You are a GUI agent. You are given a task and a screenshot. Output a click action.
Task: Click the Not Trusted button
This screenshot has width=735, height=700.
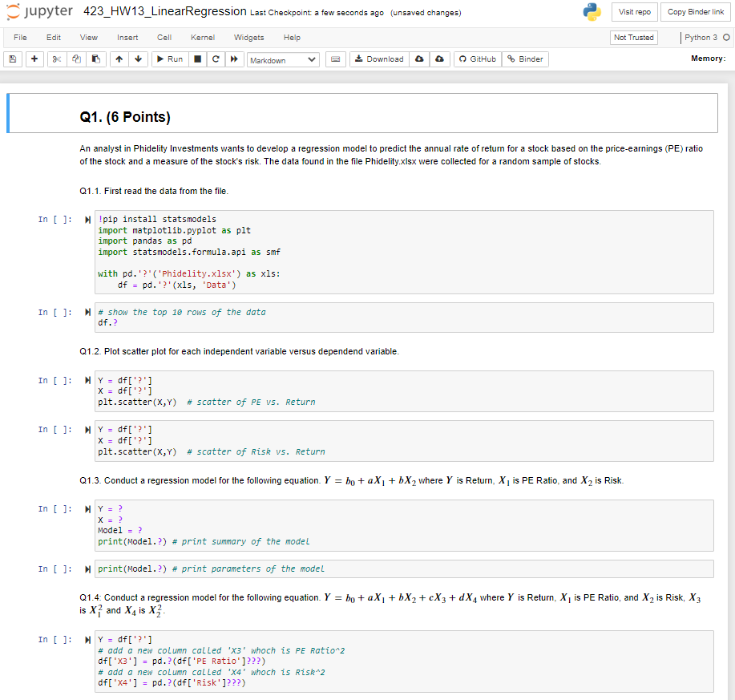[634, 38]
